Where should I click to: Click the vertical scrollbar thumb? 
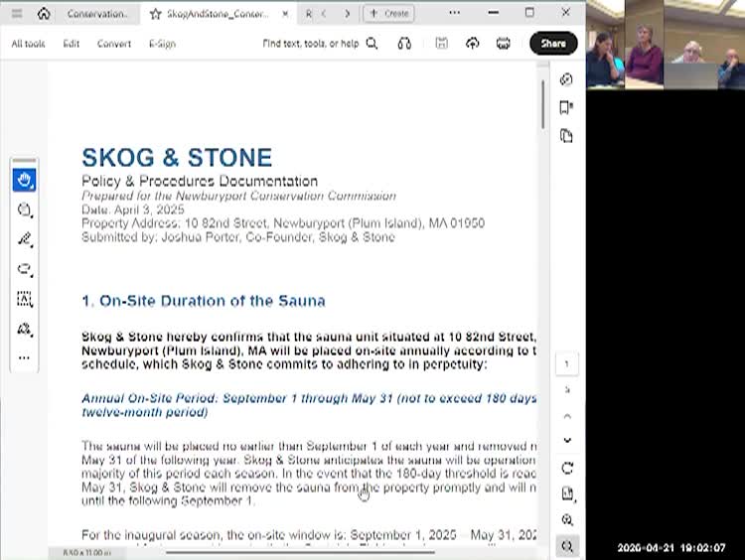[542, 104]
